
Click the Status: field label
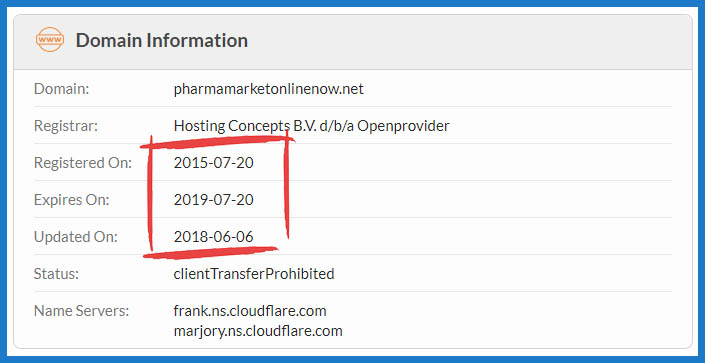click(56, 273)
